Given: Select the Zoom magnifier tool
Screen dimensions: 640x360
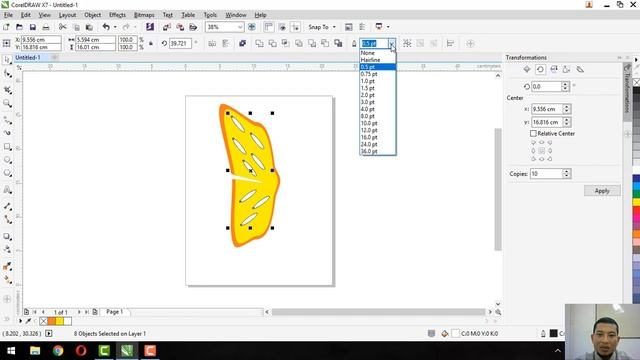Looking at the screenshot, I should click(7, 103).
